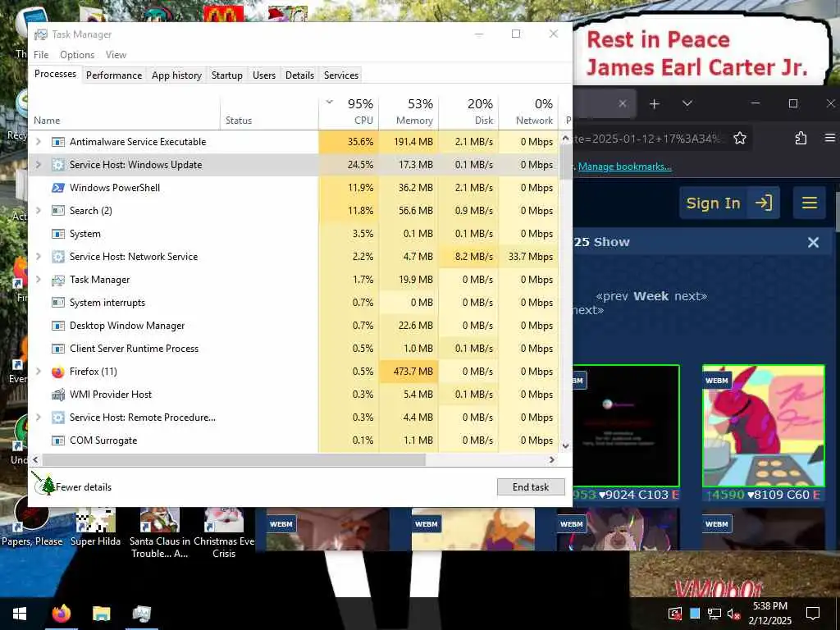Click the End task button

[531, 487]
